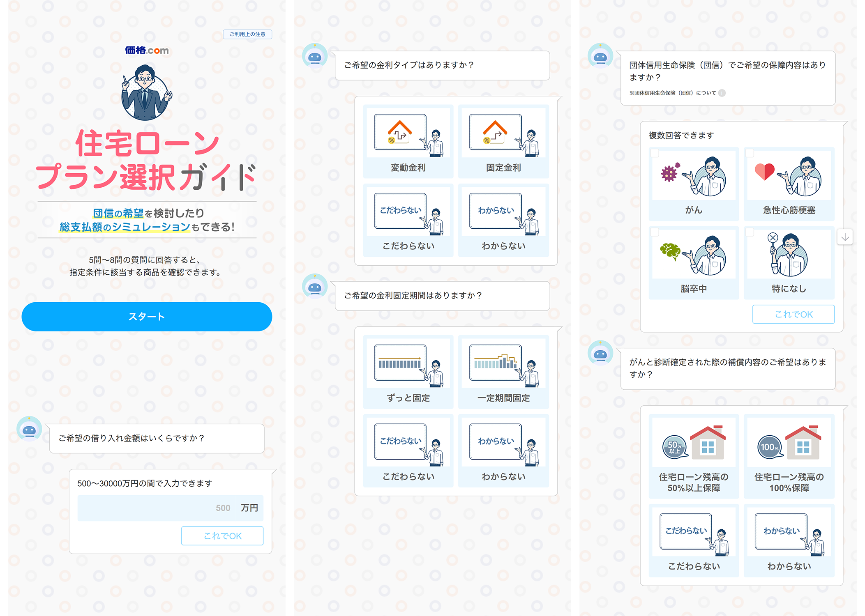Tick the 脳卒中 checkbox
Image resolution: width=865 pixels, height=616 pixels.
point(655,232)
